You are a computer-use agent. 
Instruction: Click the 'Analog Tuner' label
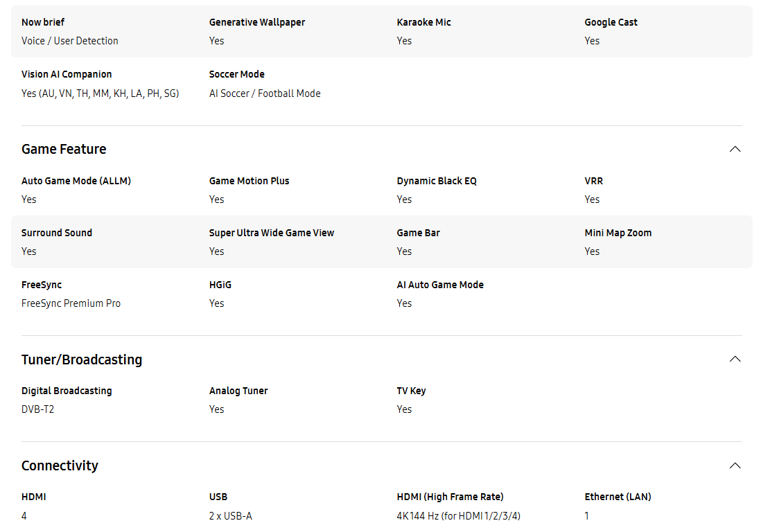point(238,391)
